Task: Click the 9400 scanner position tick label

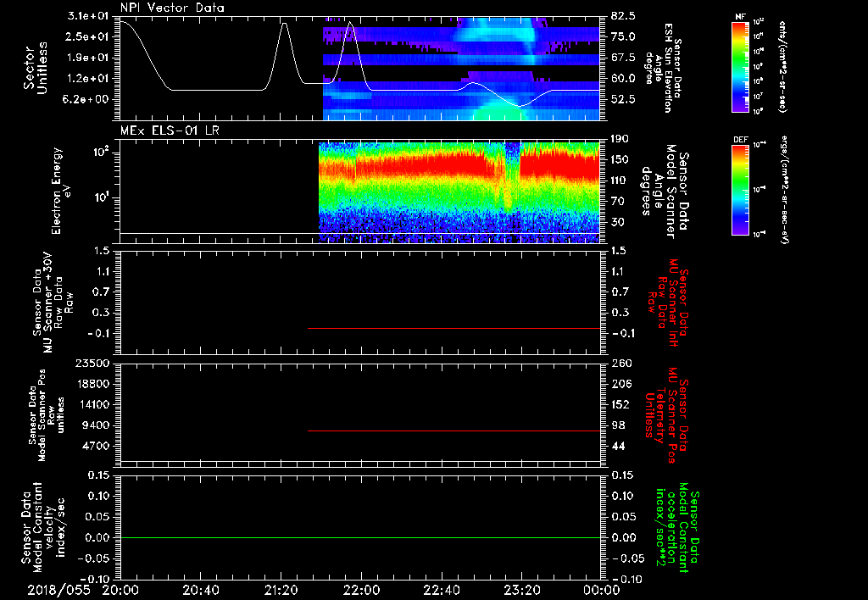Action: (x=96, y=425)
